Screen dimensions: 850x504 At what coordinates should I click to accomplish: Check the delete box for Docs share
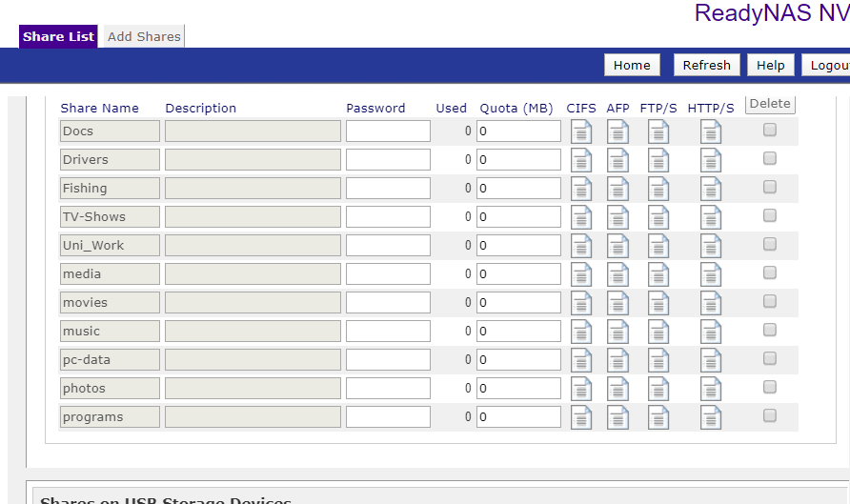[x=770, y=130]
